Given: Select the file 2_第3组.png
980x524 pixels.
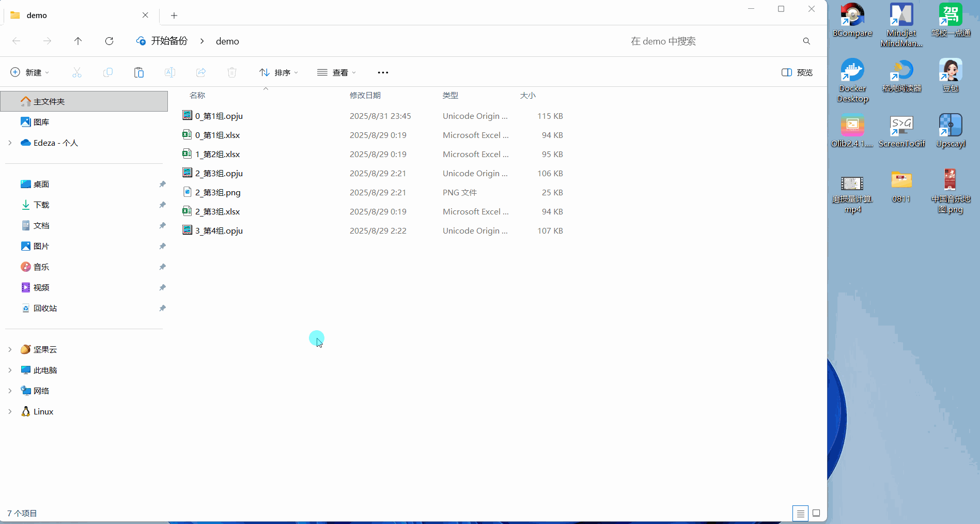Looking at the screenshot, I should click(x=217, y=192).
